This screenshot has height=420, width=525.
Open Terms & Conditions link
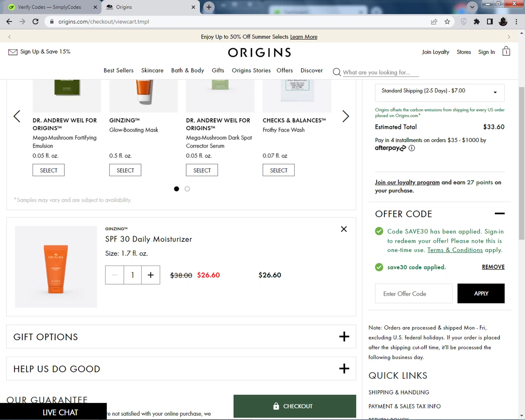point(455,250)
